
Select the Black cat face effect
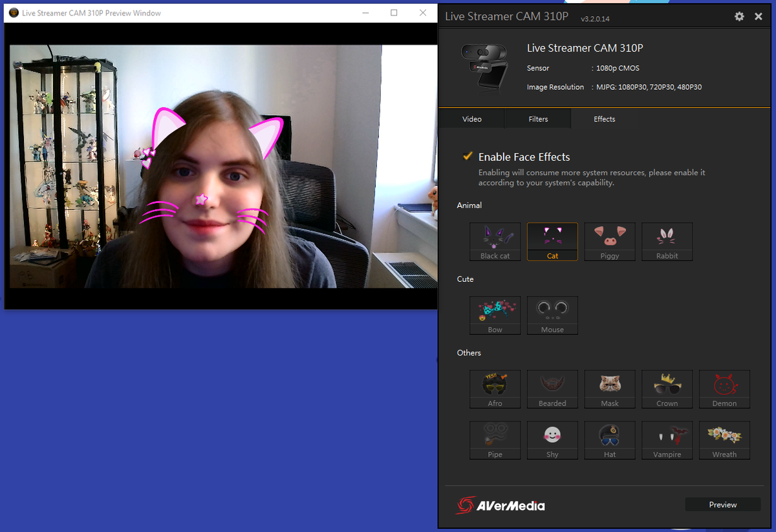point(495,242)
